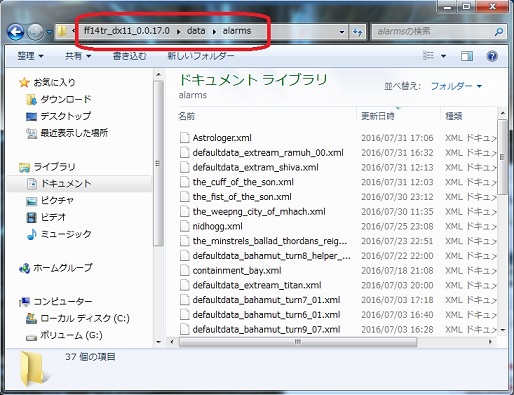Image resolution: width=514 pixels, height=395 pixels.
Task: Select defaultdata_bahamut_turn9_07.xml
Action: coord(266,329)
